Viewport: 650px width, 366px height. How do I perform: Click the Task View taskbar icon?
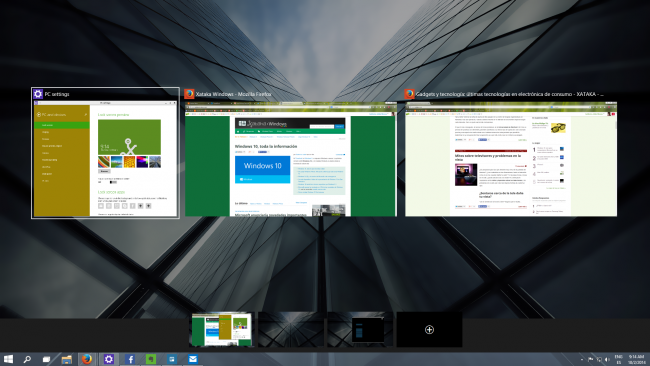tap(46, 359)
